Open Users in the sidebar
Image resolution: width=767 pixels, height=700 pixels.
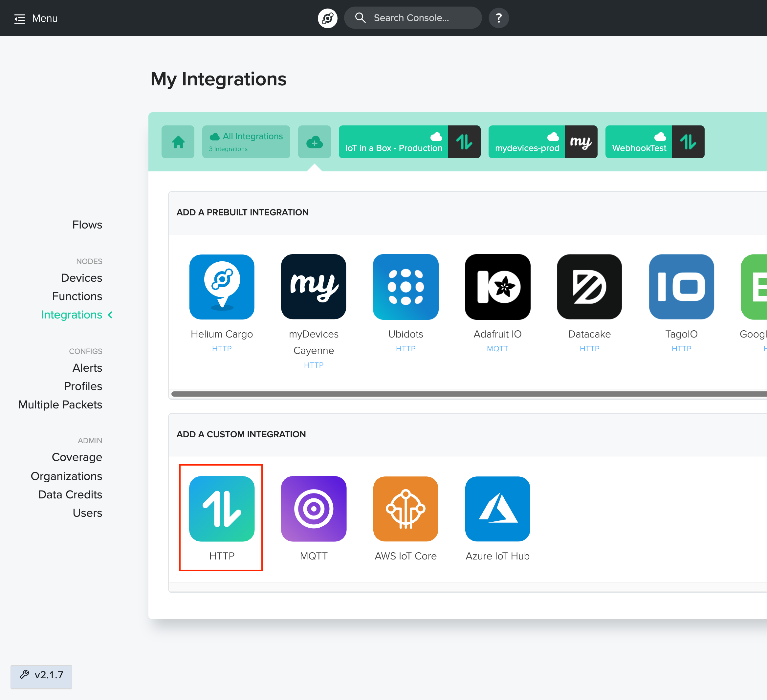tap(88, 513)
